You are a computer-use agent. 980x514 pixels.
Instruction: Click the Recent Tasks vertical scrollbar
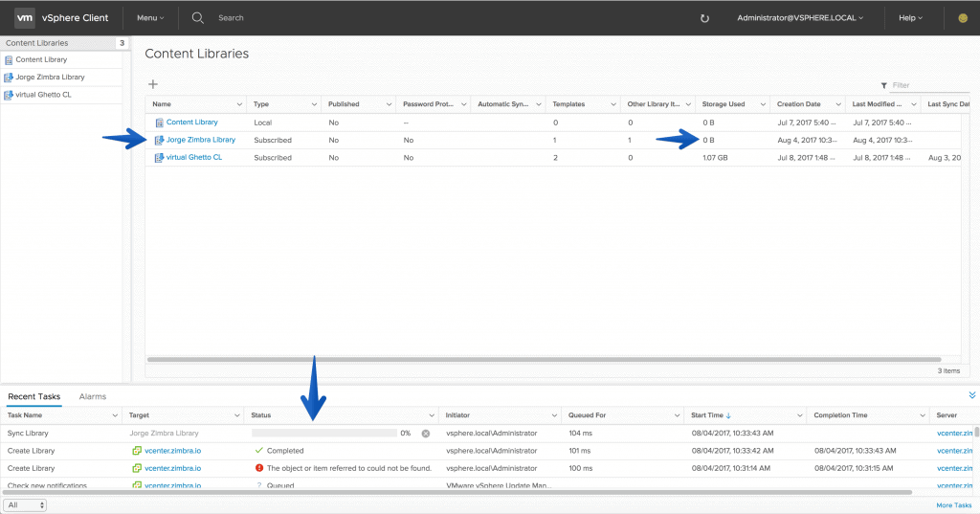pyautogui.click(x=976, y=434)
